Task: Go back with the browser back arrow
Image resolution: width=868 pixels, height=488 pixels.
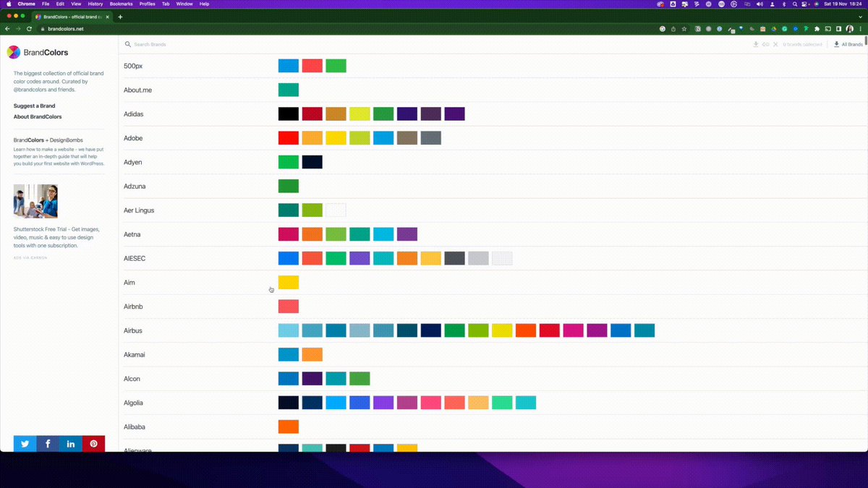Action: pyautogui.click(x=7, y=29)
